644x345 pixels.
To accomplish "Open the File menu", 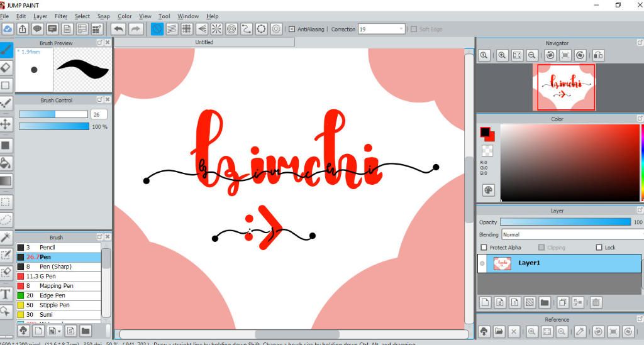I will pyautogui.click(x=4, y=16).
